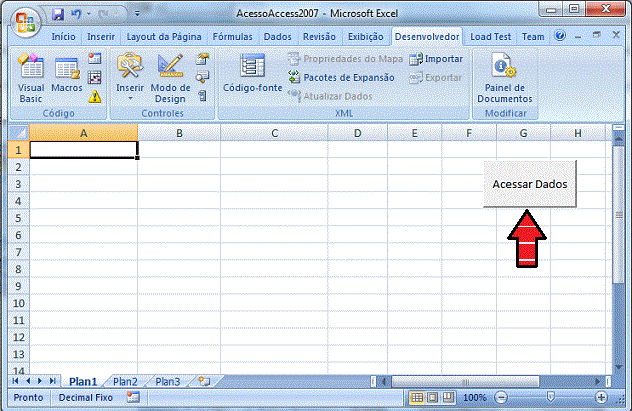Start Record Macro from the Código group
632x411 pixels.
95,58
